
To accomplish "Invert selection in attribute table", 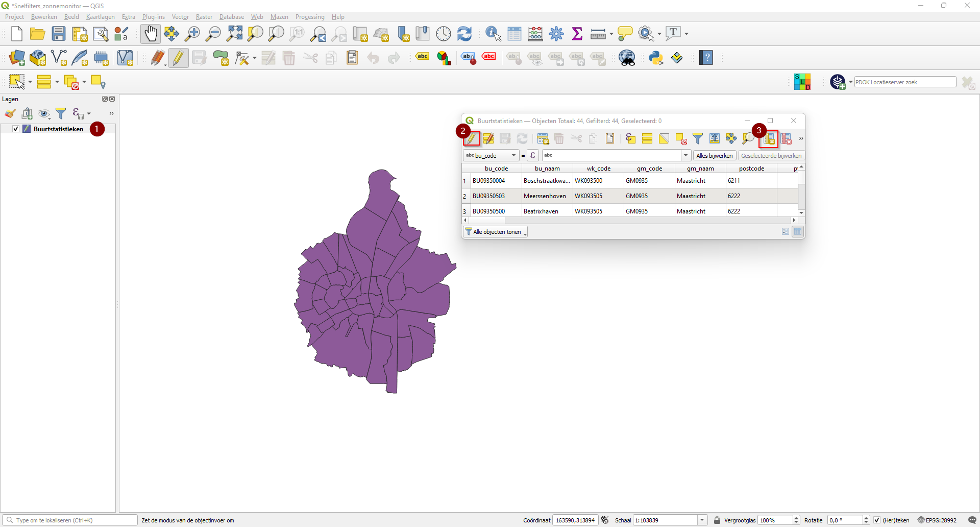I will tap(664, 138).
